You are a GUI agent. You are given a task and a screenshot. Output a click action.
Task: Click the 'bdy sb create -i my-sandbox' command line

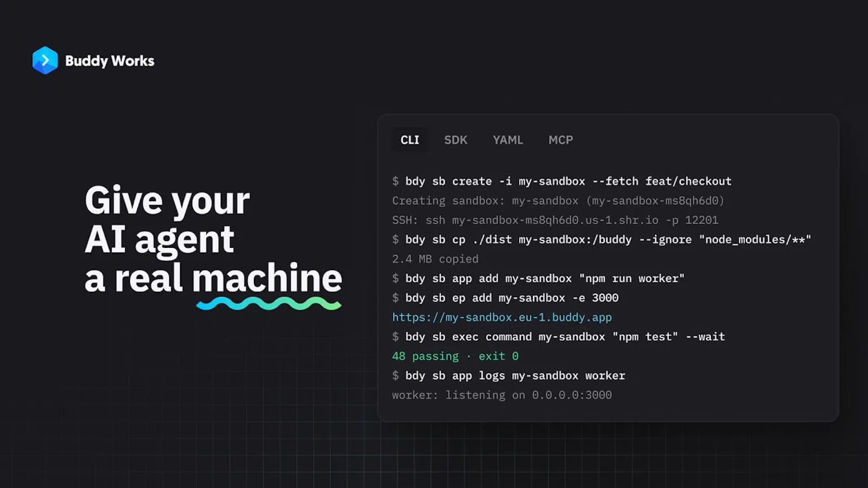(x=562, y=181)
